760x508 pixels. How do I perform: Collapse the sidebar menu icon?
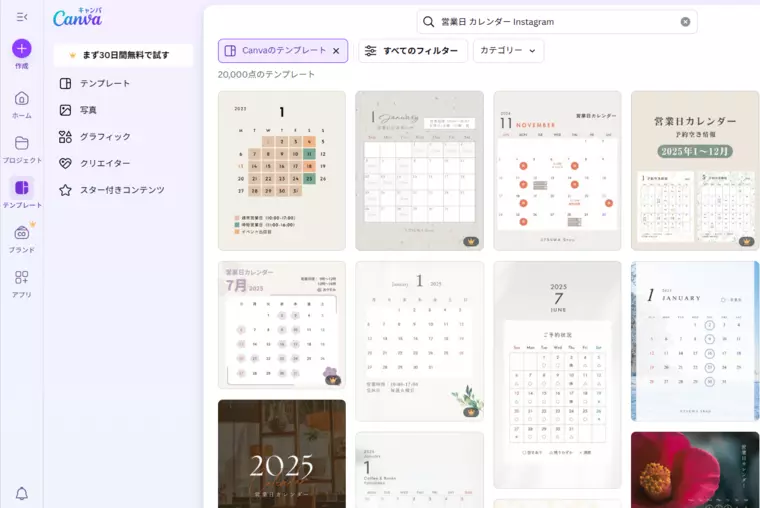22,17
